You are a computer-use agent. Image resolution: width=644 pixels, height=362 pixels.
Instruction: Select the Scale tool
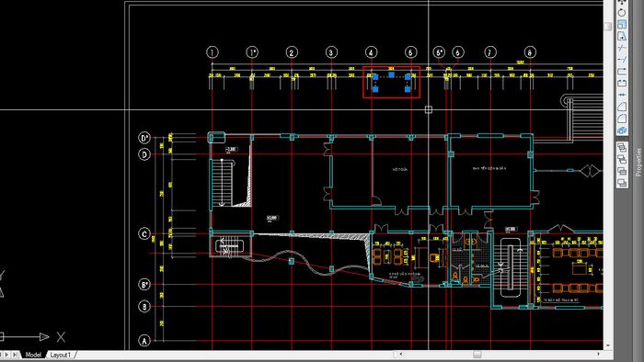pyautogui.click(x=622, y=25)
